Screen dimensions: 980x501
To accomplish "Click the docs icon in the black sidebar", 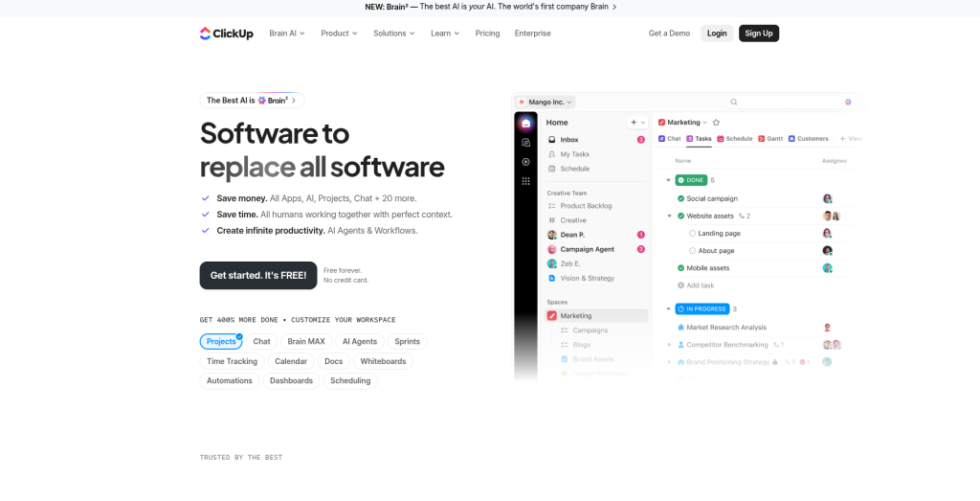I will coord(525,143).
